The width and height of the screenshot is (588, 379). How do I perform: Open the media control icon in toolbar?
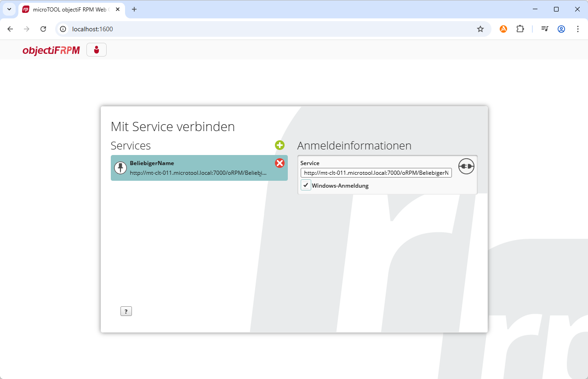pyautogui.click(x=545, y=29)
